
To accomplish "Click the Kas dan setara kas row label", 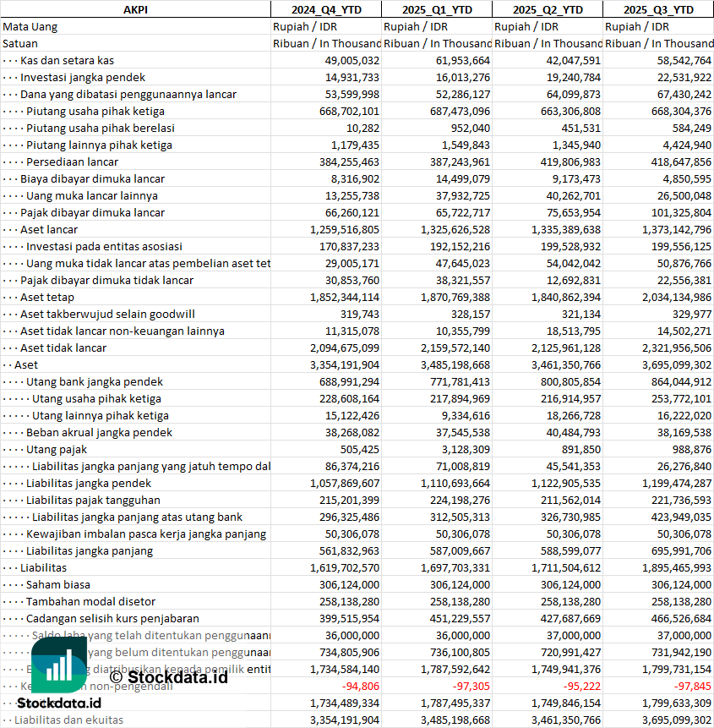I will pos(67,60).
